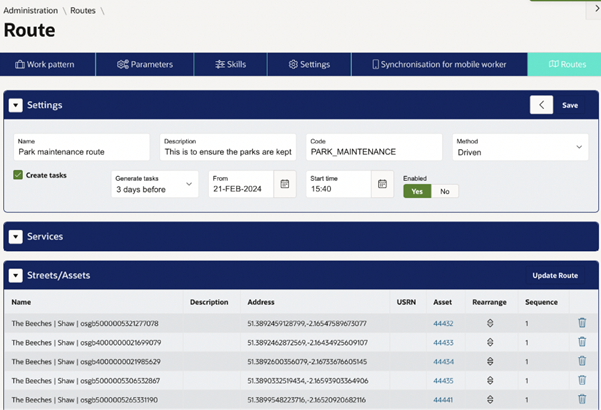The height and width of the screenshot is (410, 601).
Task: Rearrange handle for asset 44435 row
Action: [x=490, y=380]
